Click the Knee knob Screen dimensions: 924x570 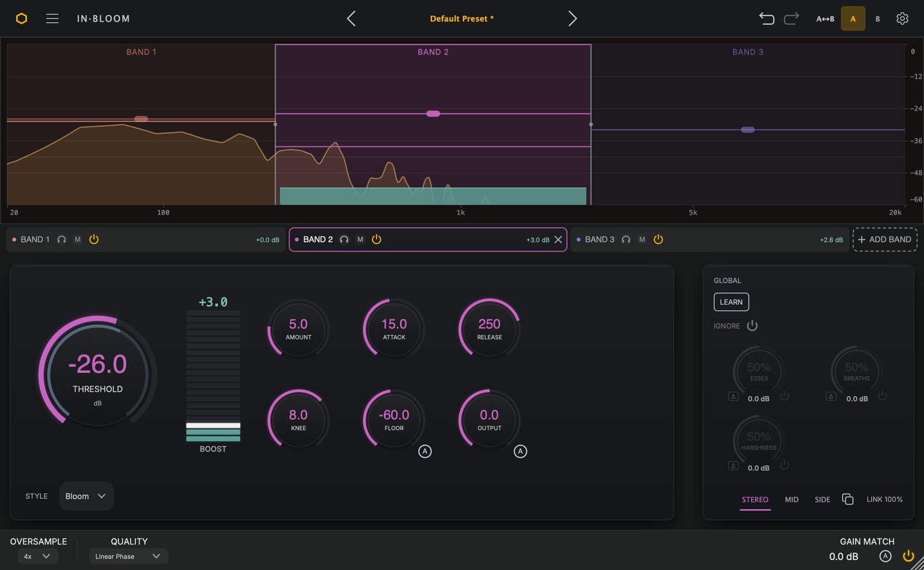click(299, 420)
